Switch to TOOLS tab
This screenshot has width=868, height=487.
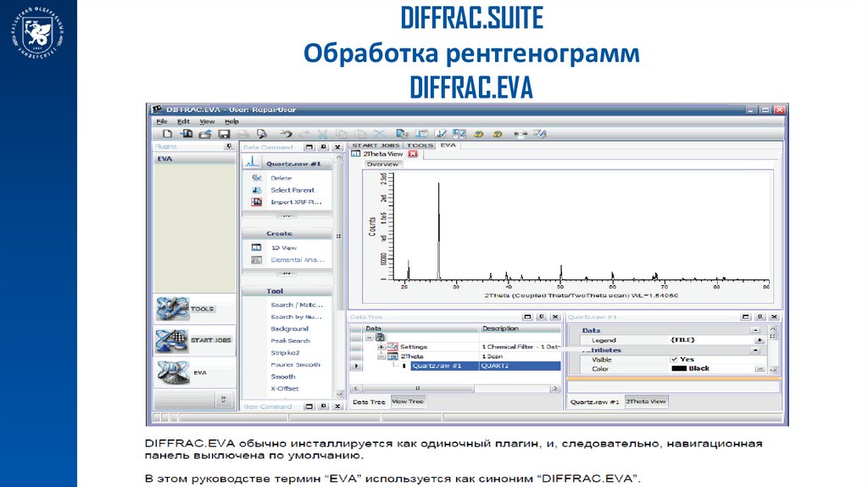click(420, 145)
